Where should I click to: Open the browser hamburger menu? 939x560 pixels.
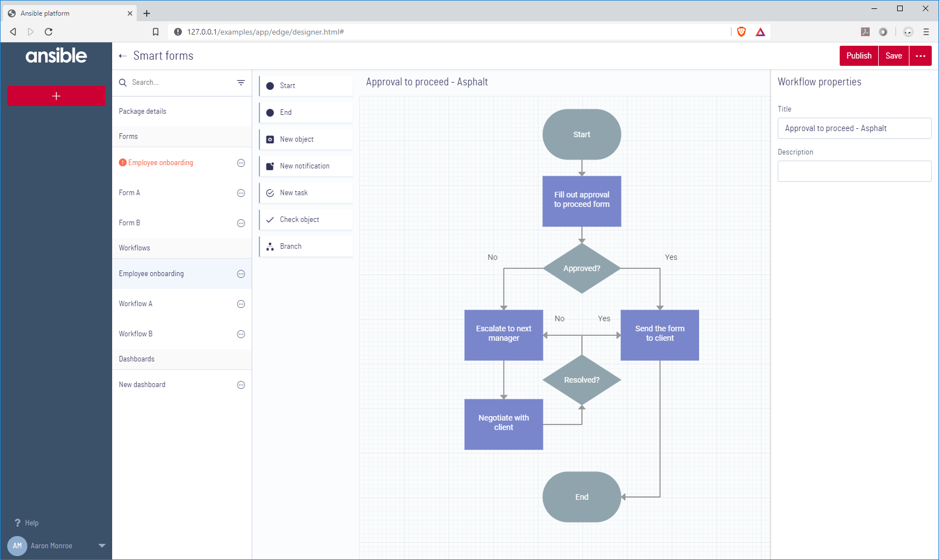tap(926, 32)
